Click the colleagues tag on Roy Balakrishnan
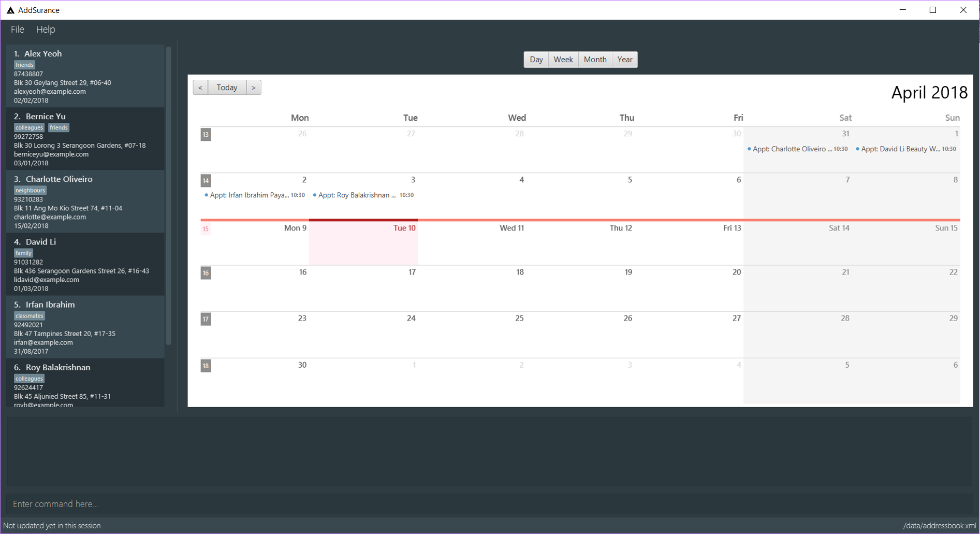Screen dimensions: 980x534 (x=29, y=379)
